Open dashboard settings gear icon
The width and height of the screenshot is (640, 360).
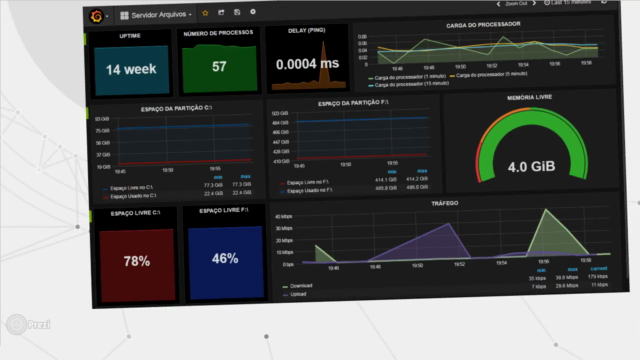(x=253, y=12)
